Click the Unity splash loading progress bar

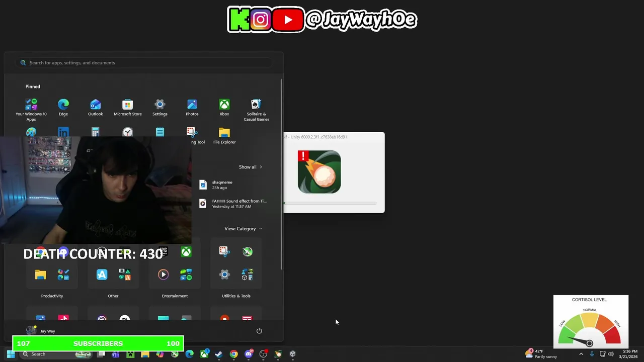click(x=330, y=203)
